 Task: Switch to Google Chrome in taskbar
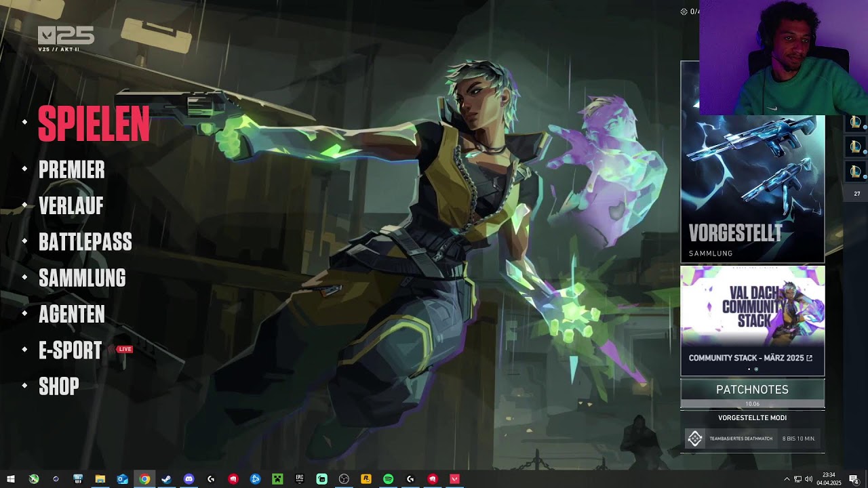[144, 479]
